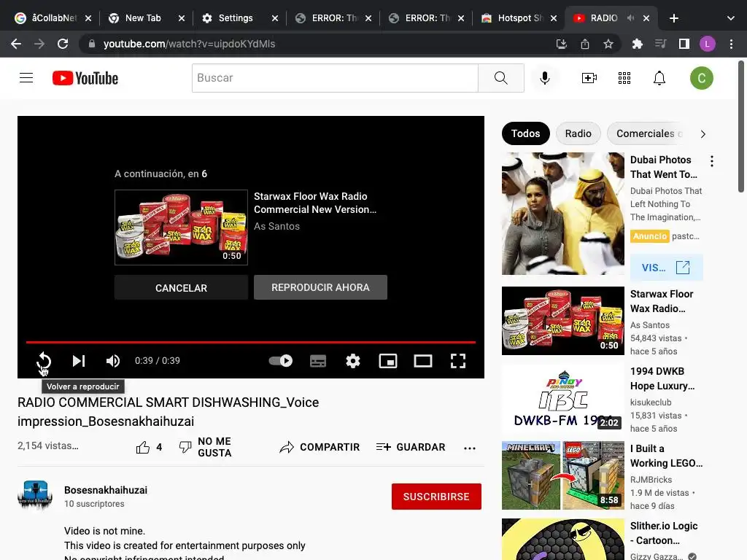Toggle Chrome side panel icon

click(x=684, y=44)
